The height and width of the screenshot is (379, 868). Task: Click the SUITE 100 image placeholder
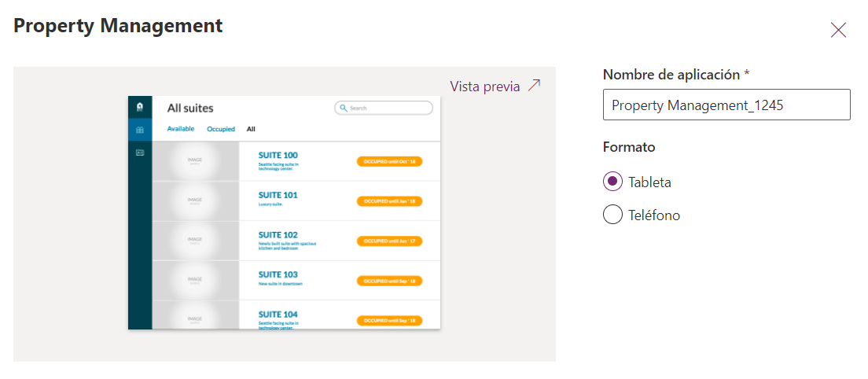[x=195, y=161]
